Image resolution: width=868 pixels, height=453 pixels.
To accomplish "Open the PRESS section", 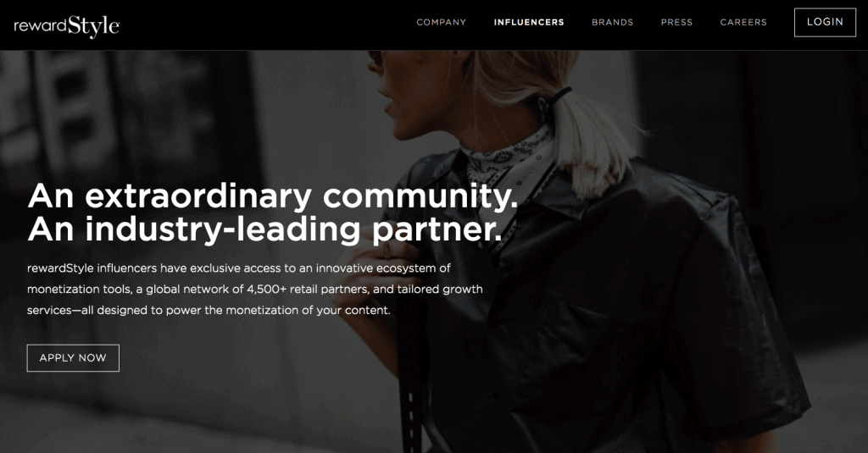I will point(676,22).
